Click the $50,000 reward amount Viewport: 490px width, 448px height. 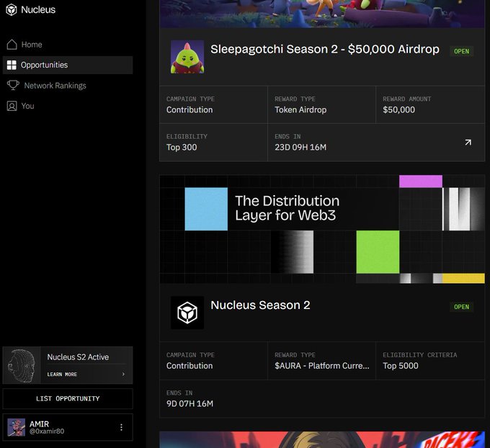pyautogui.click(x=398, y=109)
